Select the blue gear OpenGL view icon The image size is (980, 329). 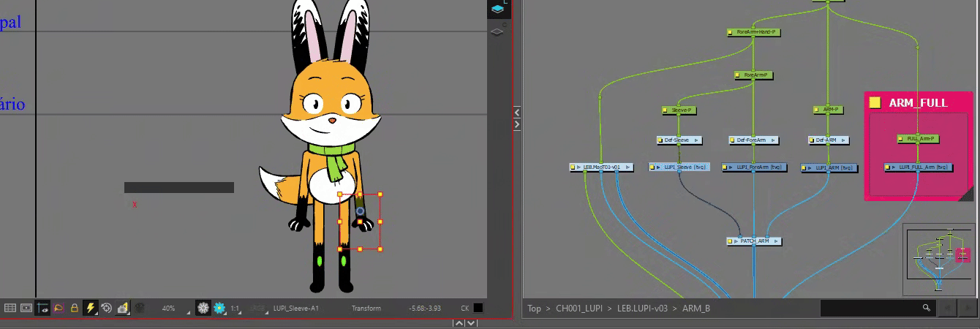219,309
